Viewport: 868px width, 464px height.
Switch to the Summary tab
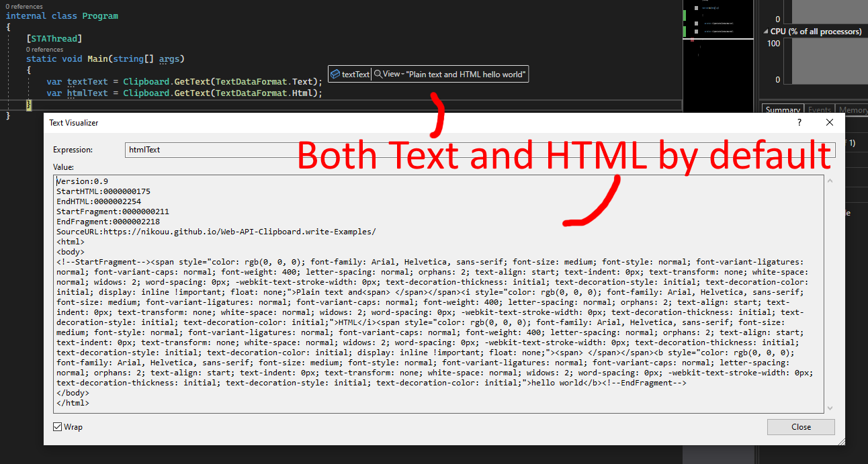click(x=782, y=109)
